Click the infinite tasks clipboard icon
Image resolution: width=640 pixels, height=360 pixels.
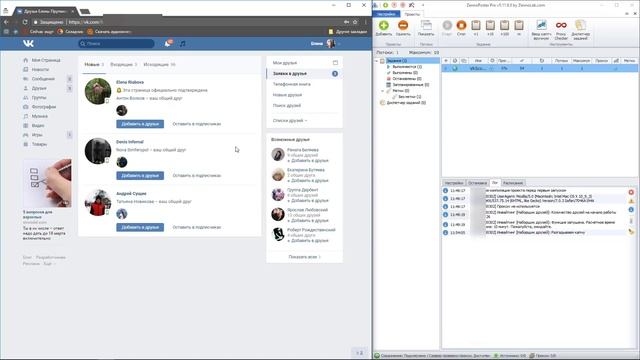(x=519, y=26)
